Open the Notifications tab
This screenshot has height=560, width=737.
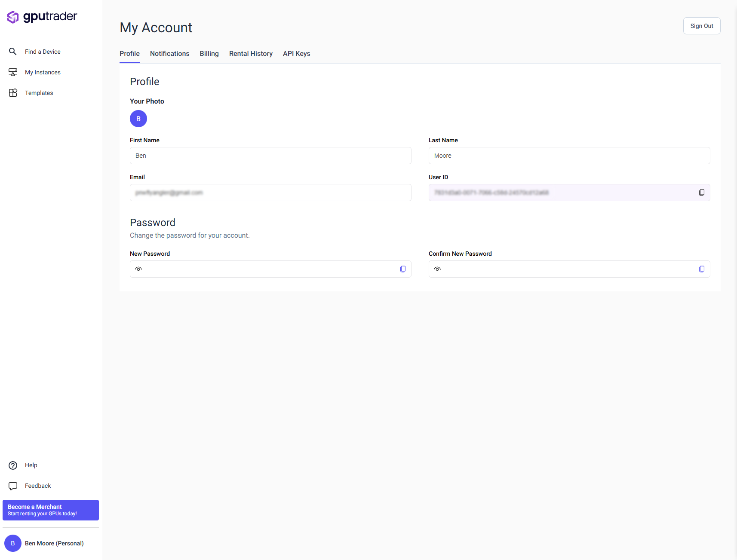[169, 54]
